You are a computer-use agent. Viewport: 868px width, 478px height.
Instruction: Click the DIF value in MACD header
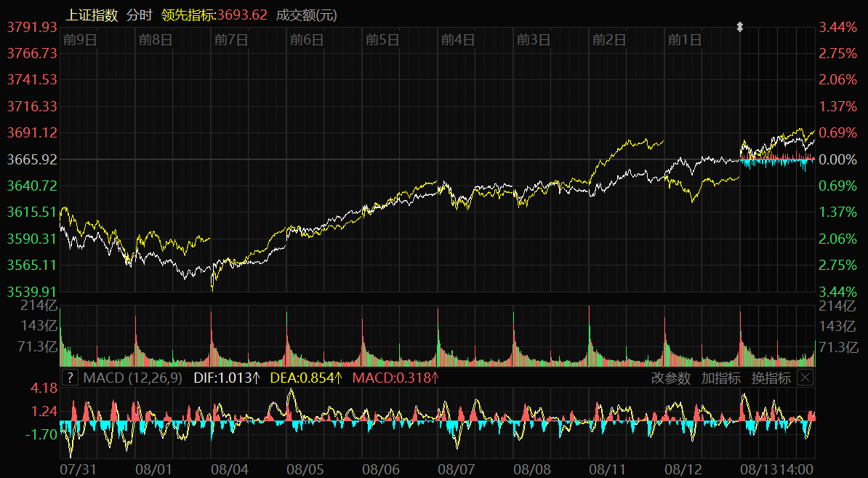click(x=227, y=378)
